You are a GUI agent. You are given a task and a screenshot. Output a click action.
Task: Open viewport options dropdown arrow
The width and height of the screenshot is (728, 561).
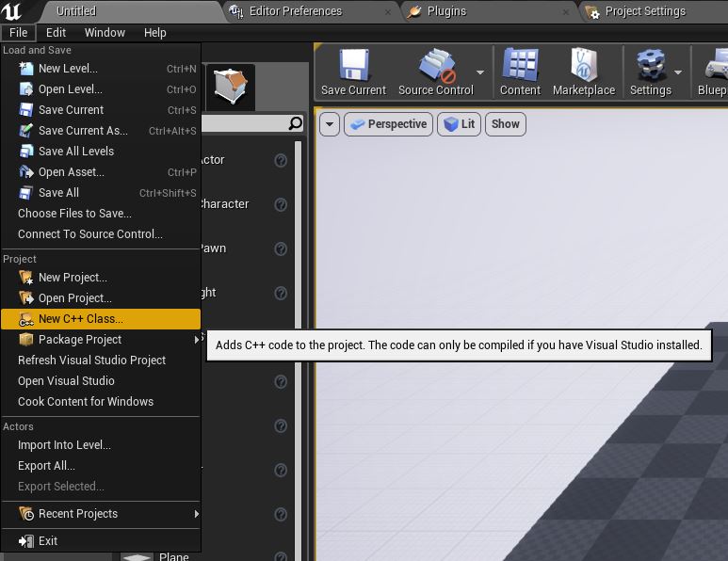pyautogui.click(x=330, y=124)
